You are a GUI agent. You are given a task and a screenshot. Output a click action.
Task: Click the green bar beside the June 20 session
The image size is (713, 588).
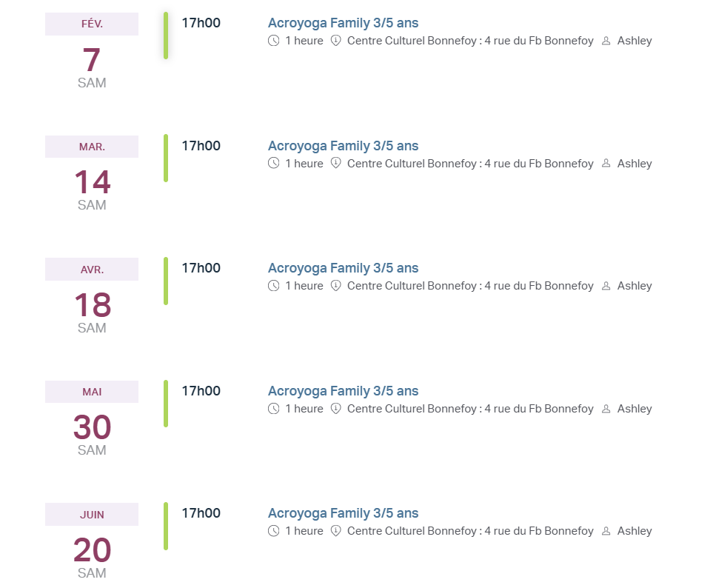166,526
